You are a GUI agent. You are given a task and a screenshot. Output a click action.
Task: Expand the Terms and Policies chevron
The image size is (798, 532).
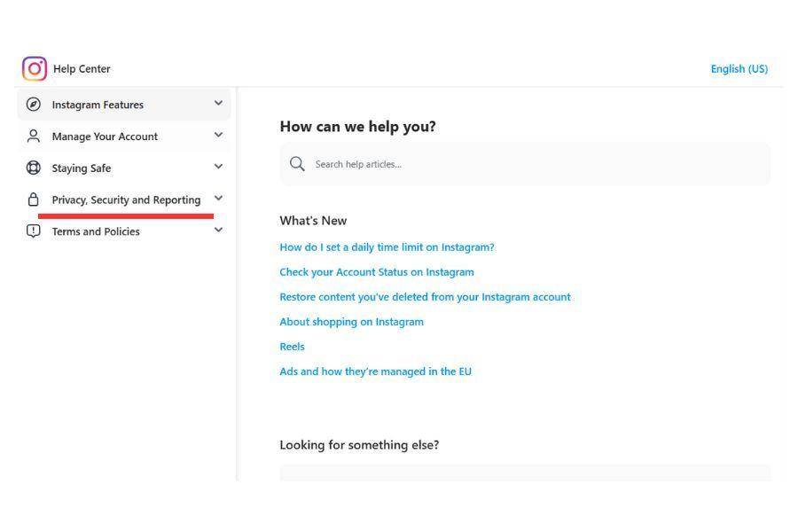click(x=218, y=230)
